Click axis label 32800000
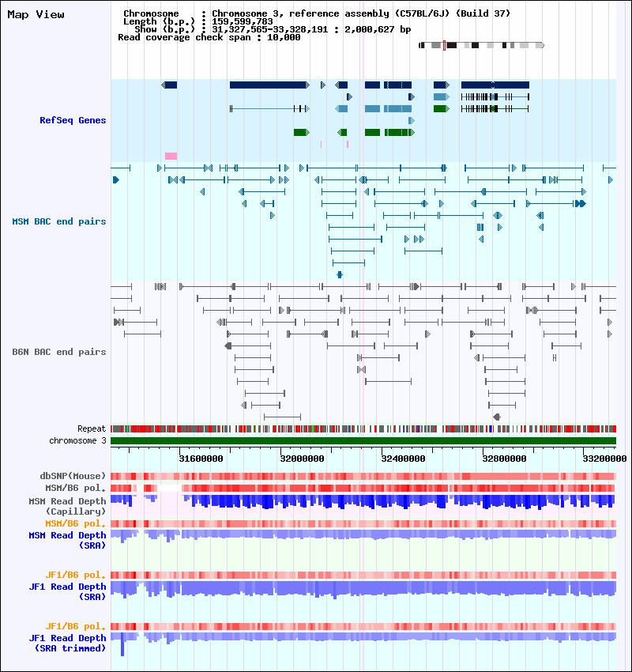 pyautogui.click(x=504, y=459)
